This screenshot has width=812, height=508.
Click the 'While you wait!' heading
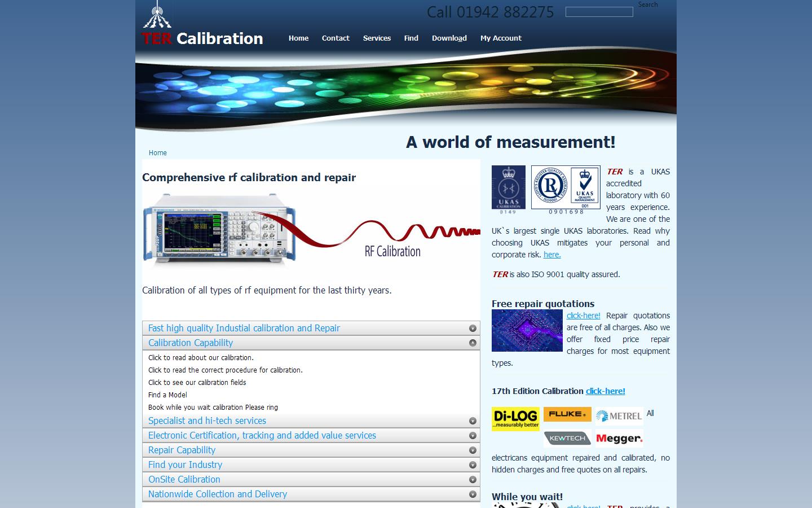[x=527, y=497]
